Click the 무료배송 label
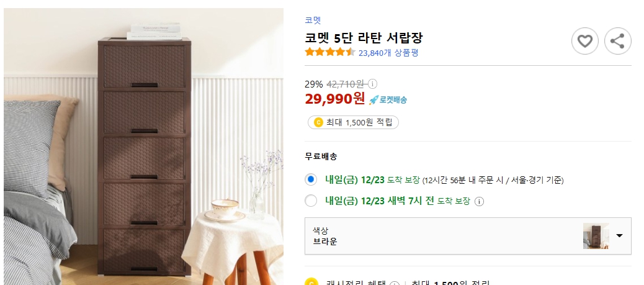 321,156
